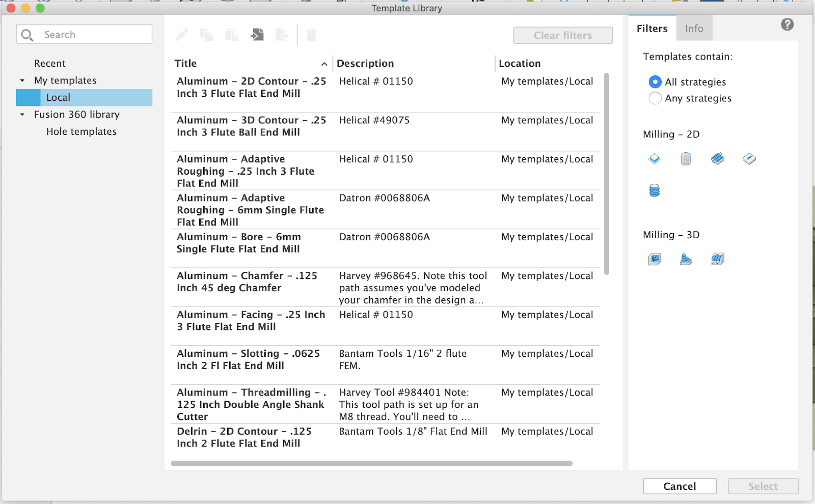The width and height of the screenshot is (815, 504).
Task: Switch to the Info tab
Action: point(694,29)
